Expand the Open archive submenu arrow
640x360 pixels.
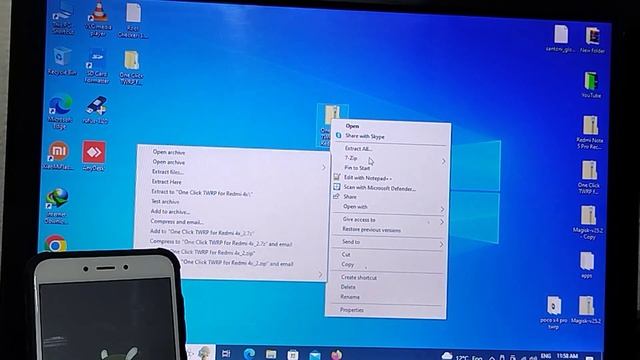(324, 167)
